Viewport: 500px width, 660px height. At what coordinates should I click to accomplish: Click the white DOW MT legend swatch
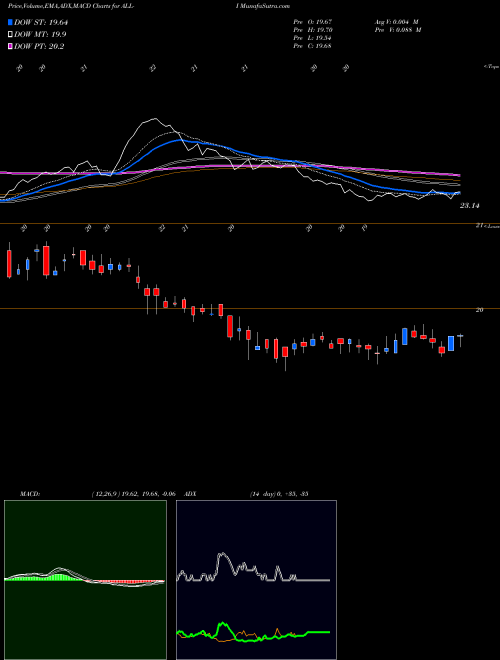[x=10, y=35]
